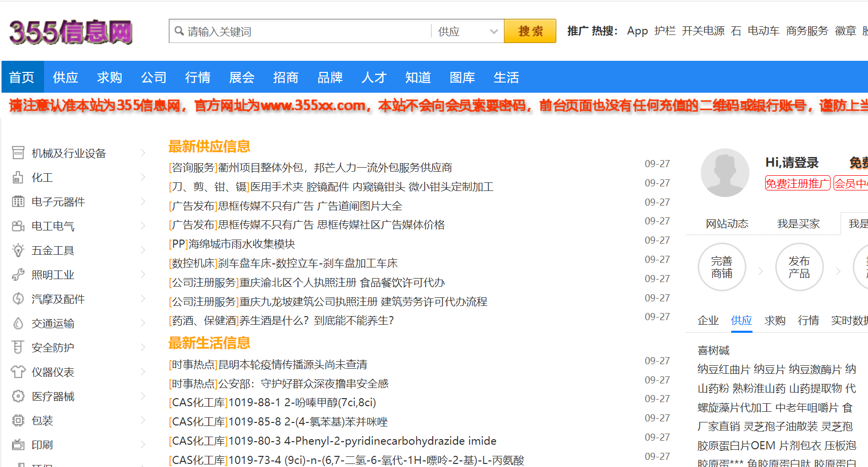Viewport: 868px width, 467px height.
Task: Click the 五金工具 lightbulb icon
Action: click(18, 250)
